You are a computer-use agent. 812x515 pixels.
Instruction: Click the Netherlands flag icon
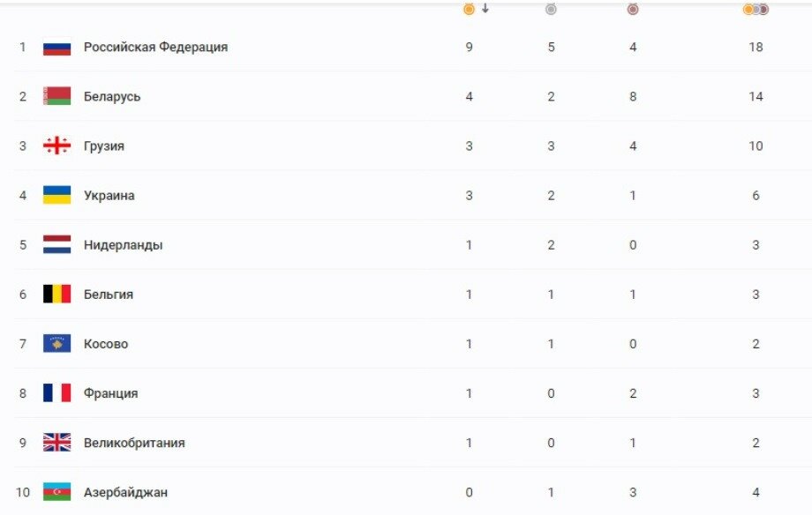[x=56, y=245]
